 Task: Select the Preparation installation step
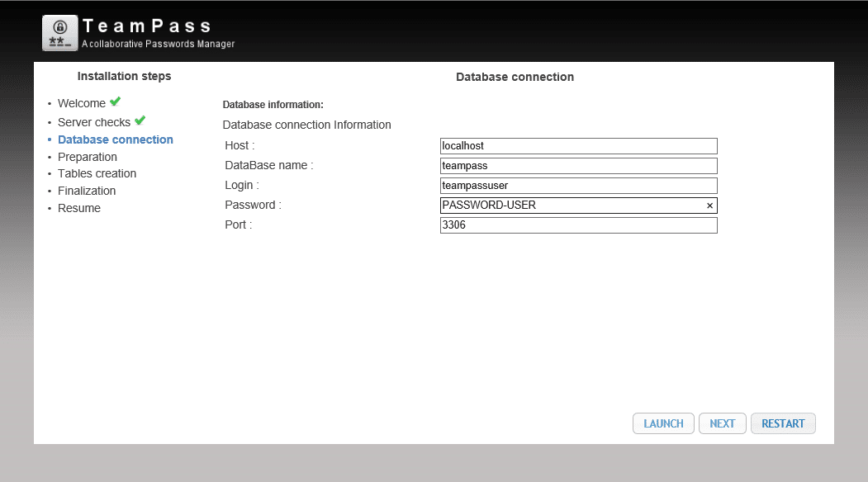[88, 157]
